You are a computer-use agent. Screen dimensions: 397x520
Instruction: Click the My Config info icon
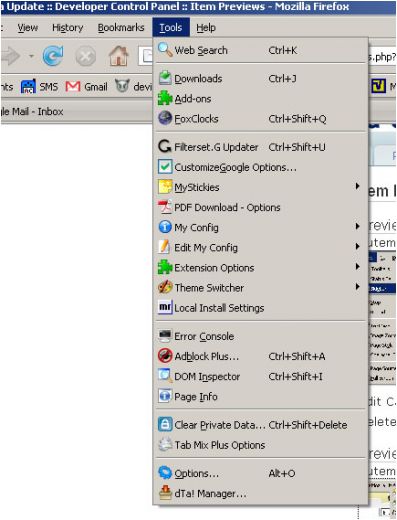click(165, 227)
